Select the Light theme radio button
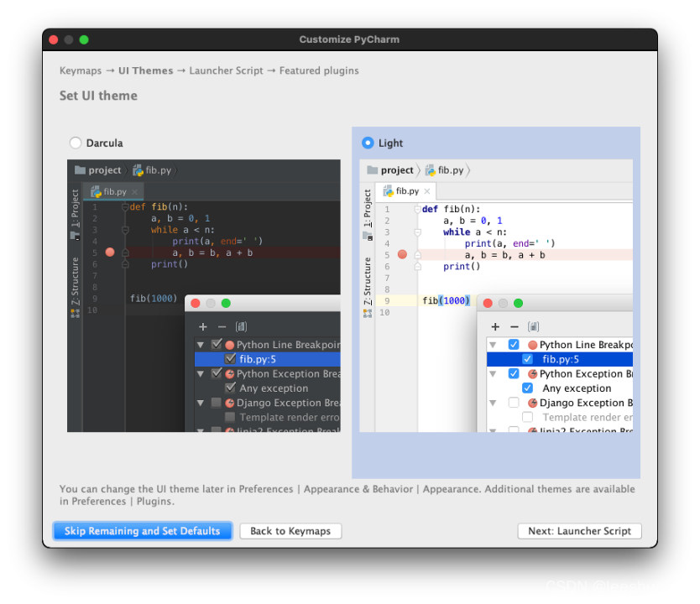This screenshot has height=604, width=700. click(x=368, y=143)
